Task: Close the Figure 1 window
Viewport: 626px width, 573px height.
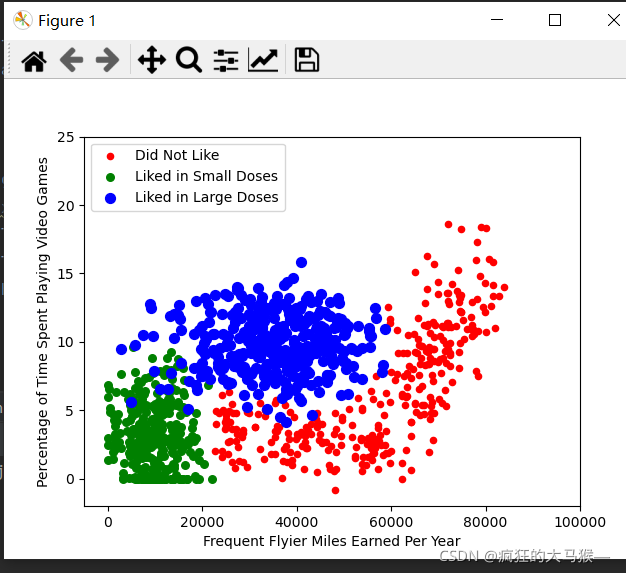Action: tap(614, 20)
